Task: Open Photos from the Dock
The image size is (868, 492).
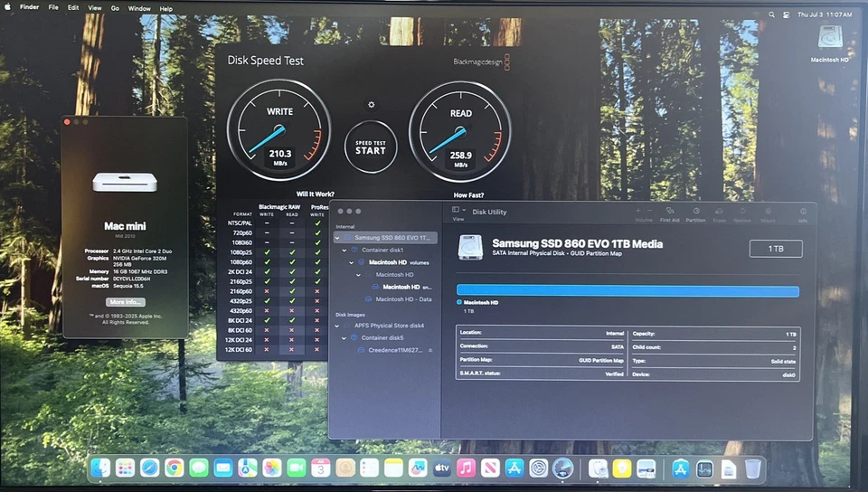Action: pyautogui.click(x=272, y=468)
